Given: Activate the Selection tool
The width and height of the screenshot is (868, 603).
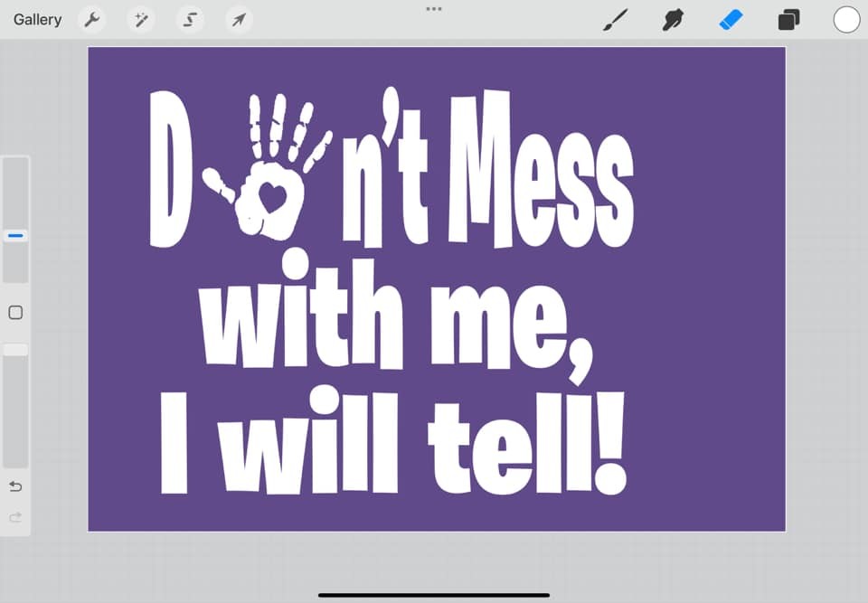Looking at the screenshot, I should tap(189, 19).
